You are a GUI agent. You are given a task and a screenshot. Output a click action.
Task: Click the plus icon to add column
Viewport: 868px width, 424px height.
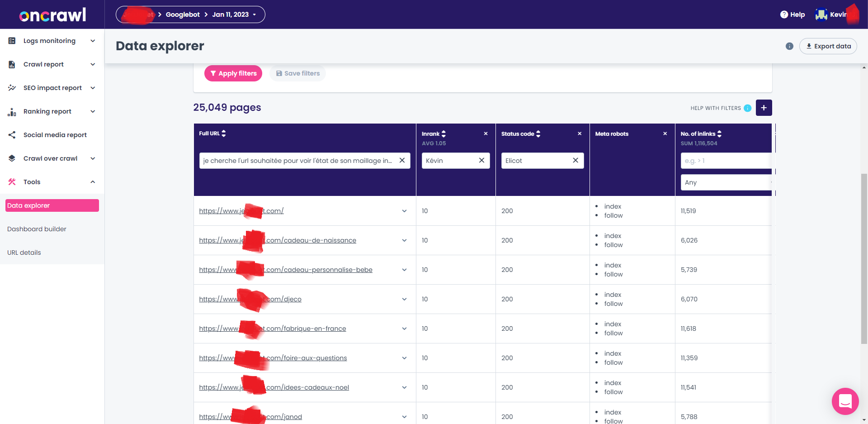click(x=764, y=108)
